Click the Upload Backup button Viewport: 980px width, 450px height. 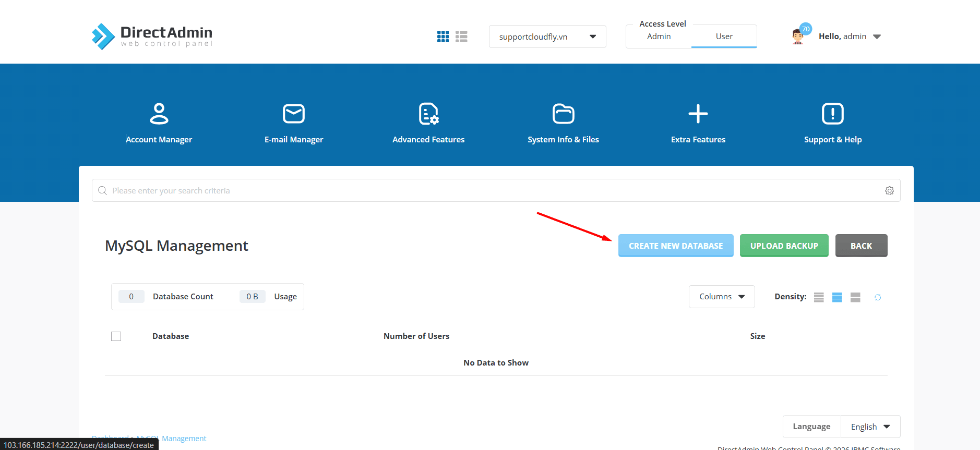pyautogui.click(x=784, y=246)
